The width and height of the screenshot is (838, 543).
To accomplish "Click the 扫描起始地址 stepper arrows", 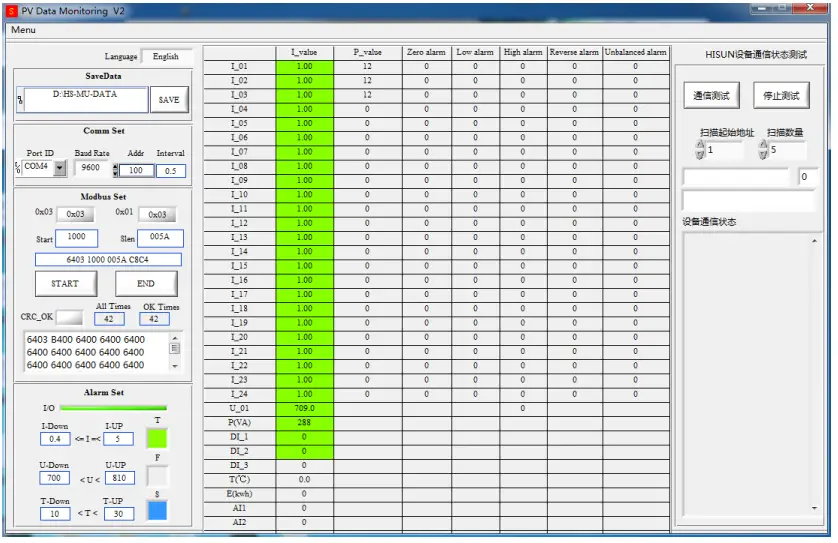I will tap(700, 150).
